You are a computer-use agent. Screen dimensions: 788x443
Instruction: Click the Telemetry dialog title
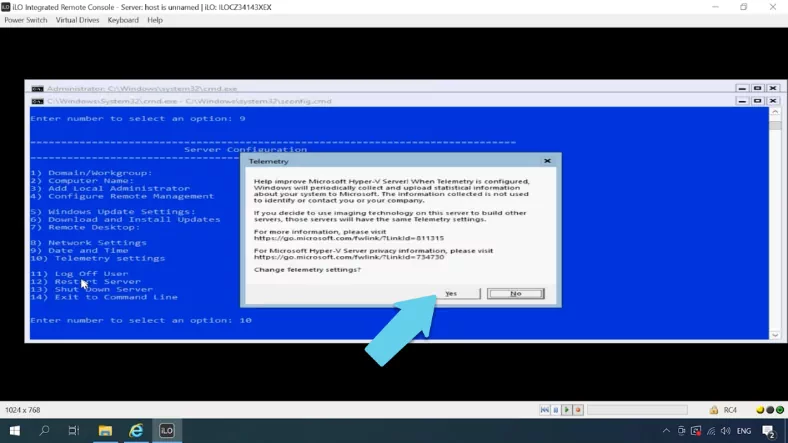pos(269,161)
